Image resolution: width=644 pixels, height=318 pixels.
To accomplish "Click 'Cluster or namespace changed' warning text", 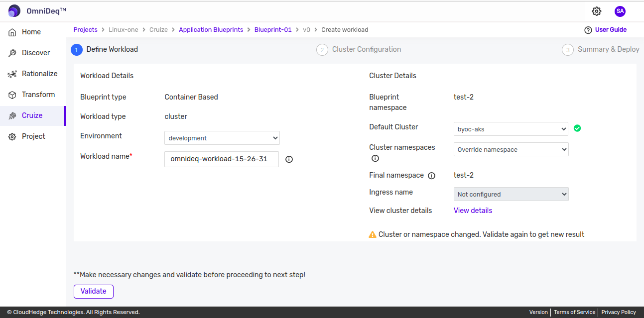I will (481, 234).
